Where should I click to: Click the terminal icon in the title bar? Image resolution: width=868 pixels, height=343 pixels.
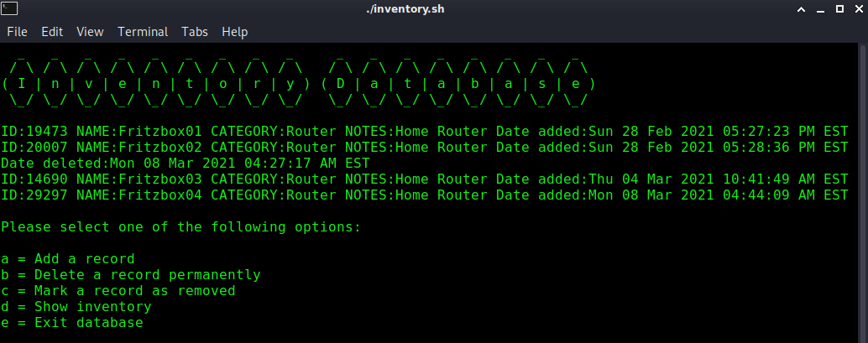9,10
